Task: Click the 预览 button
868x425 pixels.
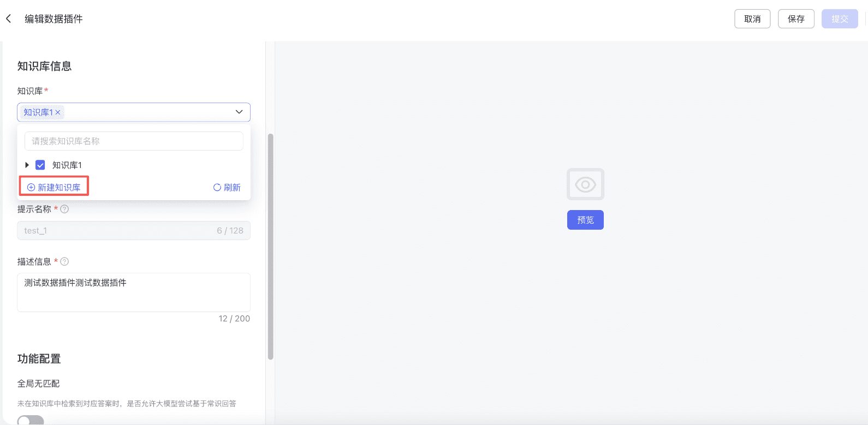Action: tap(585, 220)
